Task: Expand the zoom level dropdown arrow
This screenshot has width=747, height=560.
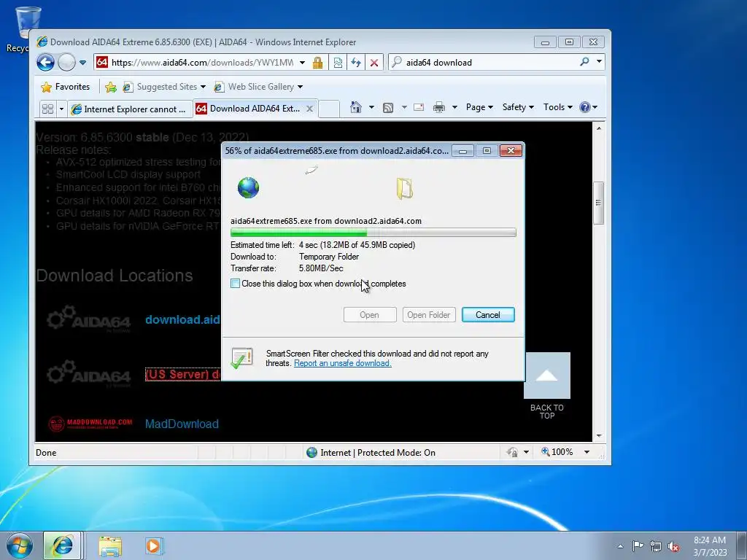Action: click(587, 452)
